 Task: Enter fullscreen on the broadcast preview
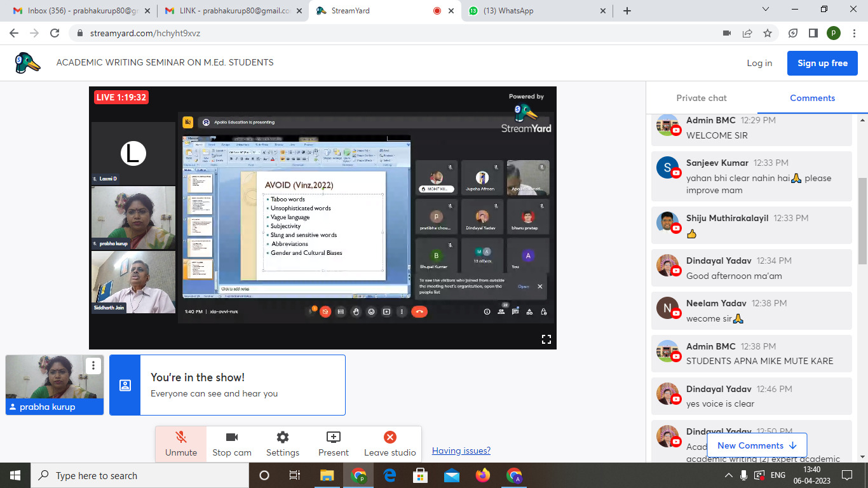tap(546, 339)
